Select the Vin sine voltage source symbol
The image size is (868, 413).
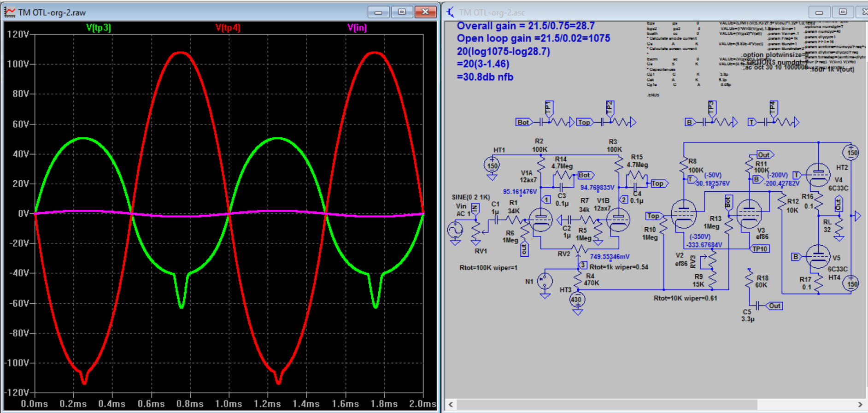[x=455, y=230]
